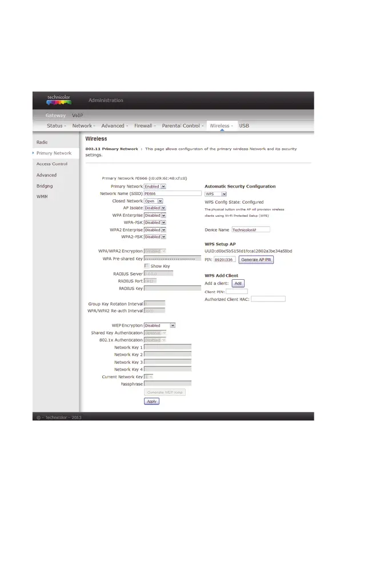Open Primary Network Enabled dropdown
The height and width of the screenshot is (587, 392).
pyautogui.click(x=155, y=187)
